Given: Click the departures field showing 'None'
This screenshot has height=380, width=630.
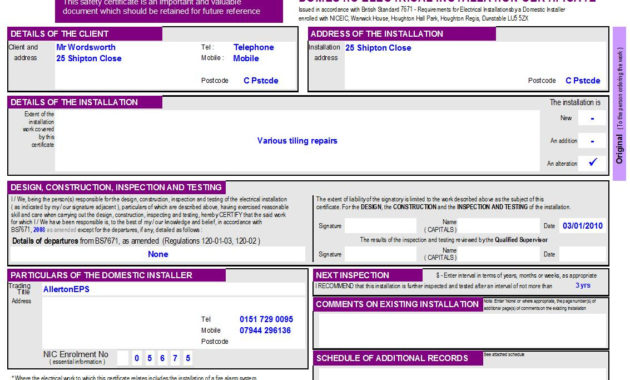Looking at the screenshot, I should coord(158,254).
